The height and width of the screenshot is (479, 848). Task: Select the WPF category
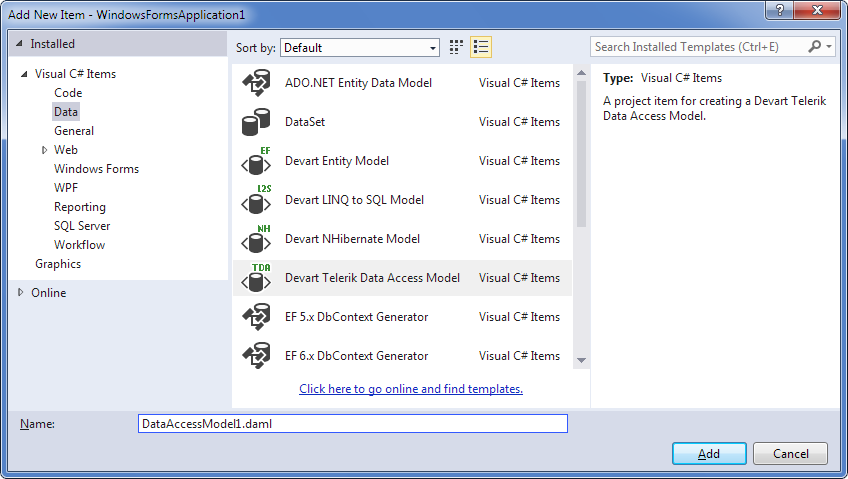66,188
